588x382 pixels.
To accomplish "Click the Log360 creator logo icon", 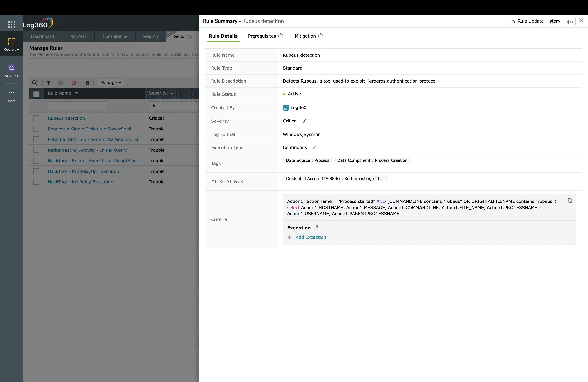I will (286, 108).
